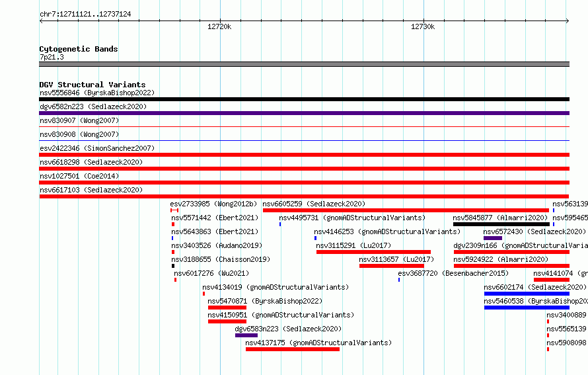
Task: Open nsv5571442 (Ebert2021) variant
Action: [215, 218]
